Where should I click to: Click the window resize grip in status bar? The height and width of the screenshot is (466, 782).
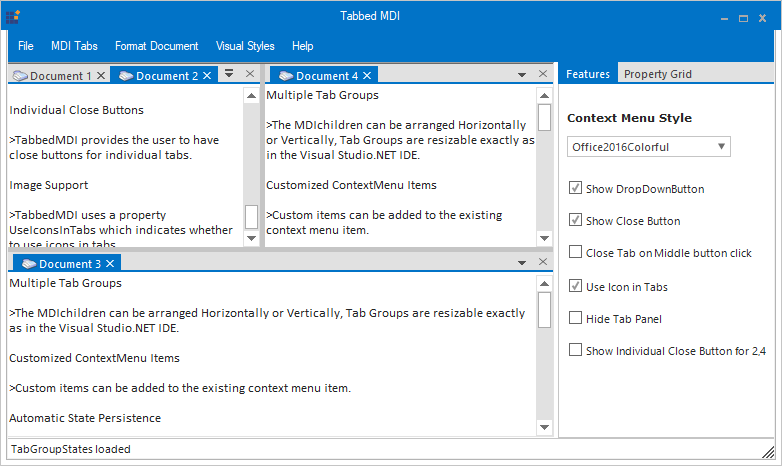coord(768,452)
